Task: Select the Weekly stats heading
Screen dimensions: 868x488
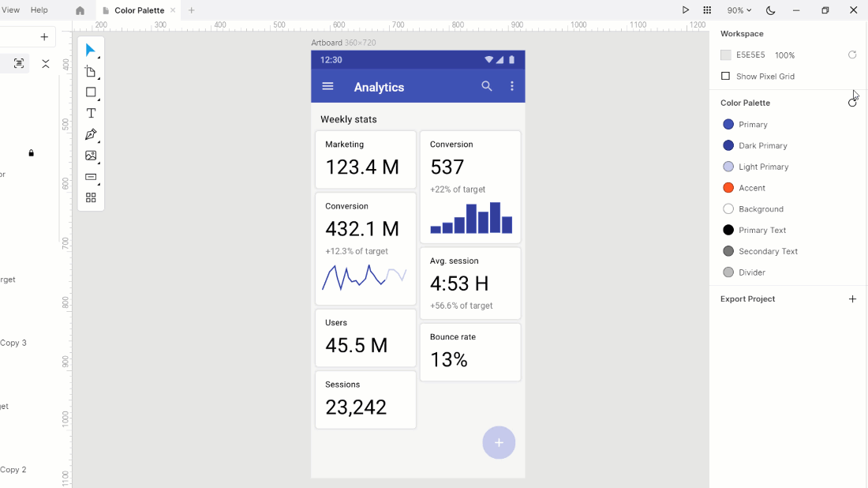Action: [349, 119]
